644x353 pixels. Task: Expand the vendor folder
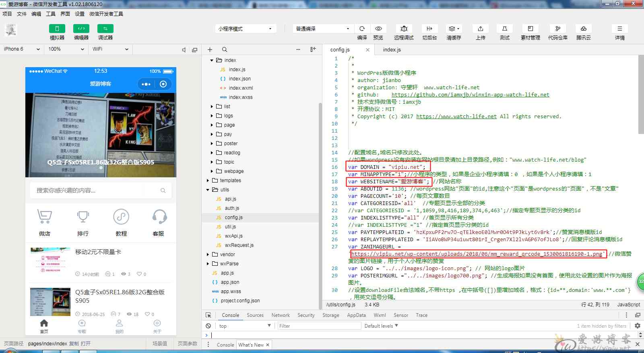tap(208, 254)
